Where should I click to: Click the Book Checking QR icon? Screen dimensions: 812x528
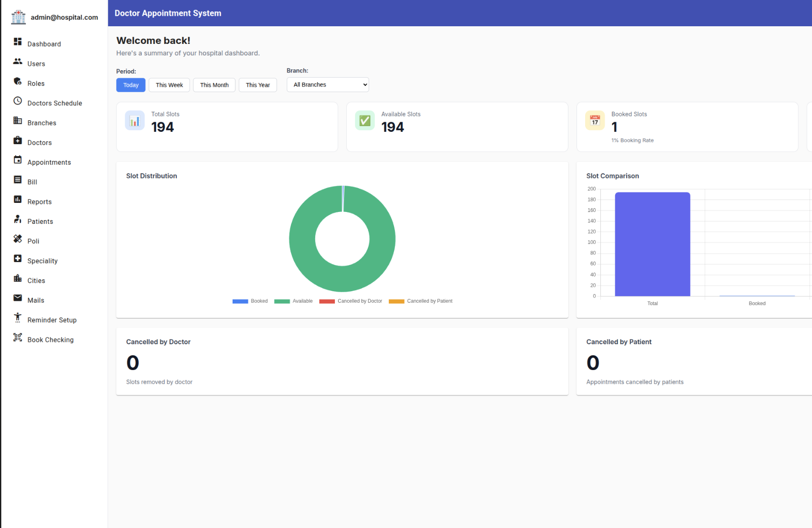coord(18,338)
